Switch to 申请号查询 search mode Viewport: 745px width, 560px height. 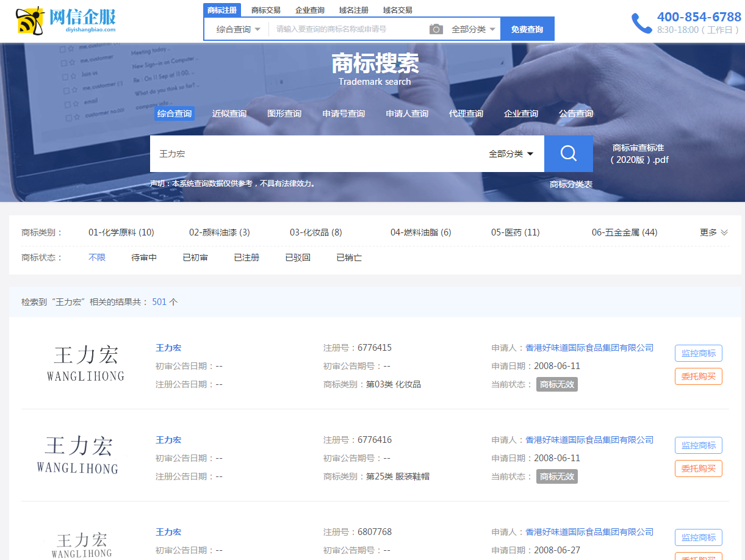coord(344,113)
